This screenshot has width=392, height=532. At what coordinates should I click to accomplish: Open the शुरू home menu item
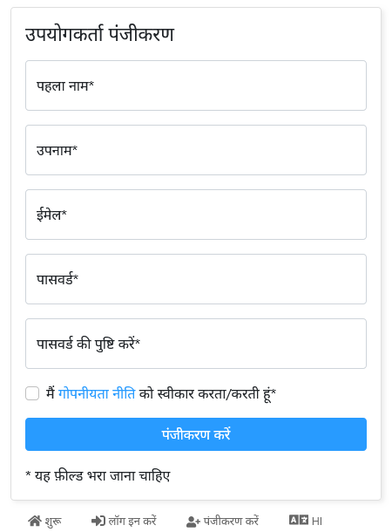tap(44, 521)
